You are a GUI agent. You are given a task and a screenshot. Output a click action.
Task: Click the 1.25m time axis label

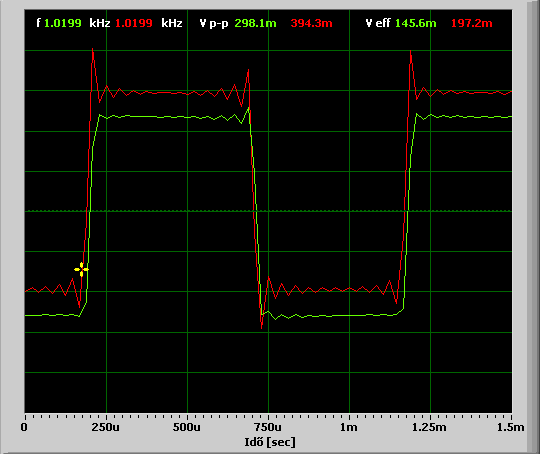(x=429, y=427)
